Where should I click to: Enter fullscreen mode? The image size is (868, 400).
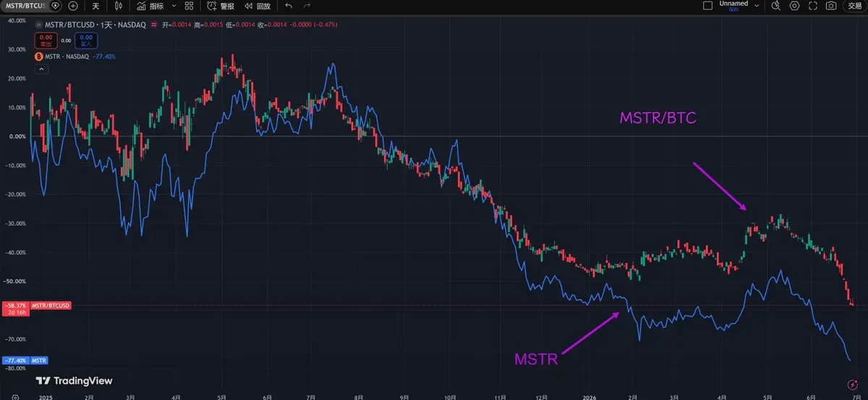pyautogui.click(x=814, y=6)
